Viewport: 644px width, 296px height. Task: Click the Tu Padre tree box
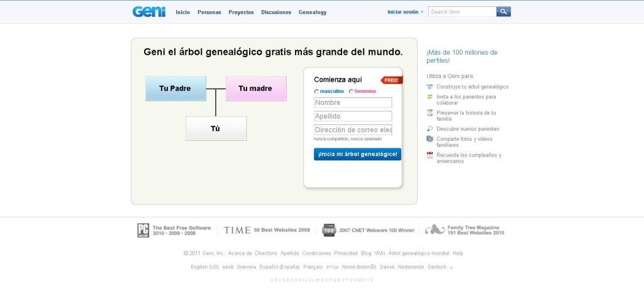tap(175, 88)
